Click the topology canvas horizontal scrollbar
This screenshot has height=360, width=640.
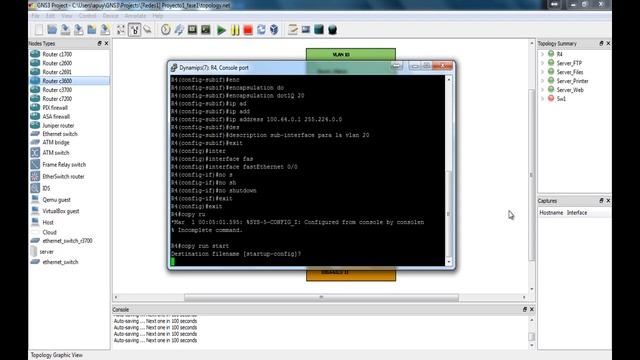321,297
